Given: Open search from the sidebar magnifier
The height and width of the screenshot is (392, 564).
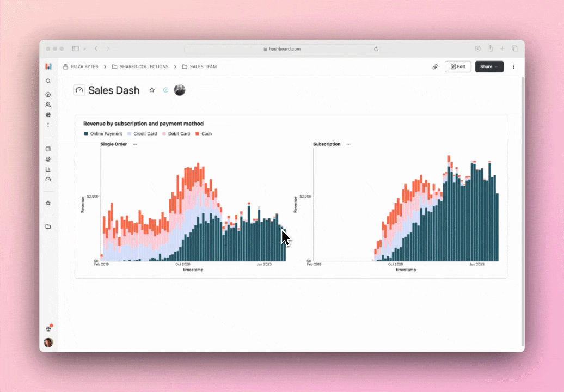Looking at the screenshot, I should pyautogui.click(x=48, y=81).
